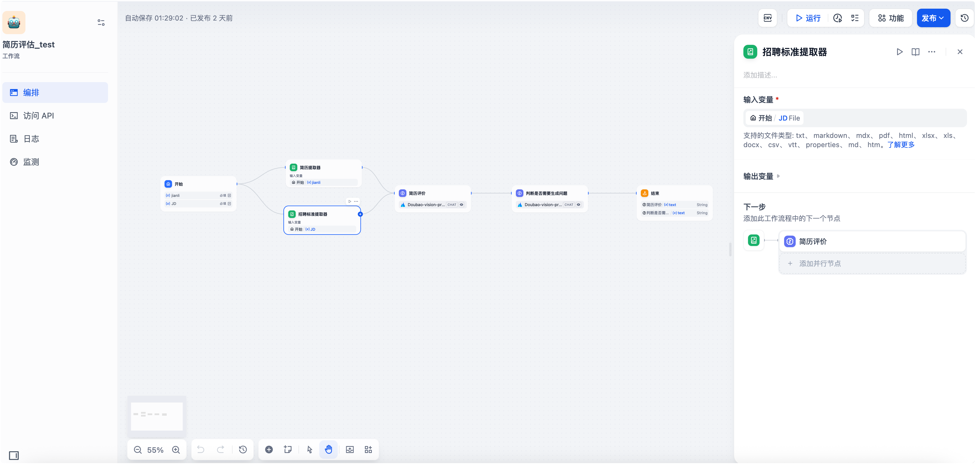Click the undo arrow
This screenshot has width=980, height=466.
[x=201, y=450]
